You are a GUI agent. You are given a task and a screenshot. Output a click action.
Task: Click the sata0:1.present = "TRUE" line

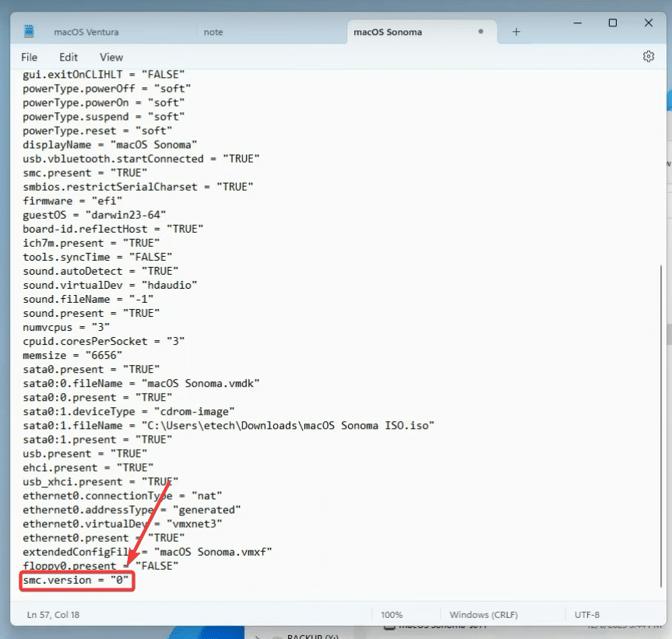97,440
